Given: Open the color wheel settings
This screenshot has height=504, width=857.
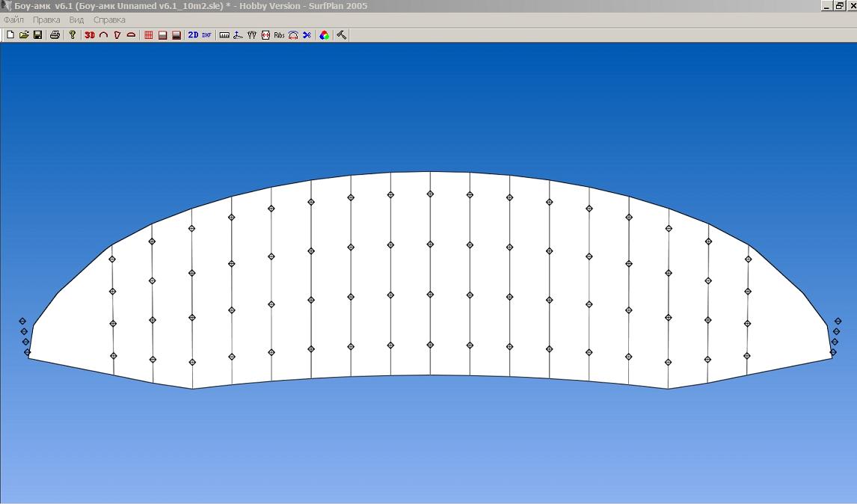Looking at the screenshot, I should pyautogui.click(x=324, y=35).
